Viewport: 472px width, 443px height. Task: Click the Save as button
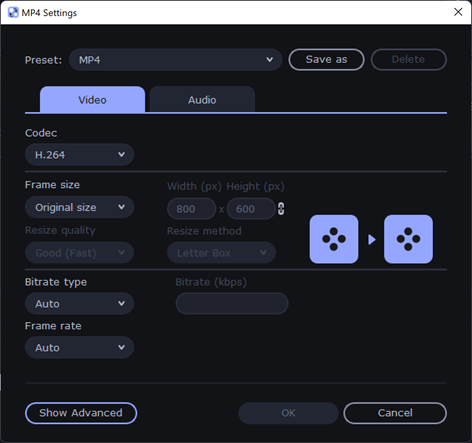click(x=326, y=59)
